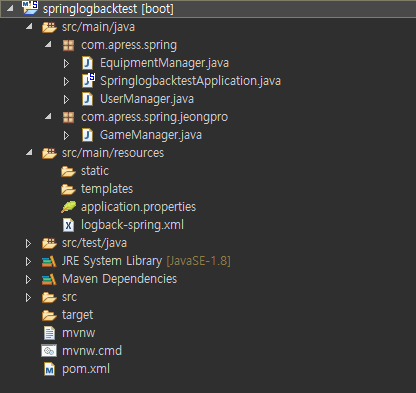Select Maven Dependencies label
Screen dimensions: 416x393
119,279
